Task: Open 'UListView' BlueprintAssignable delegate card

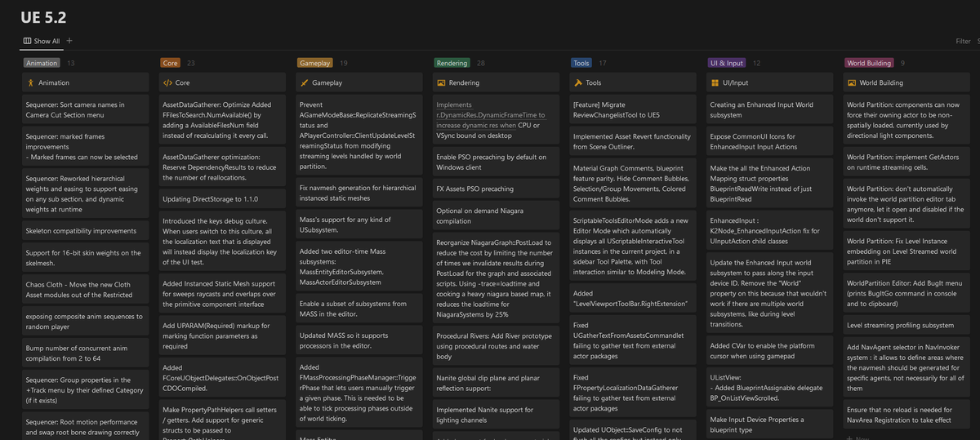Action: (x=770, y=389)
